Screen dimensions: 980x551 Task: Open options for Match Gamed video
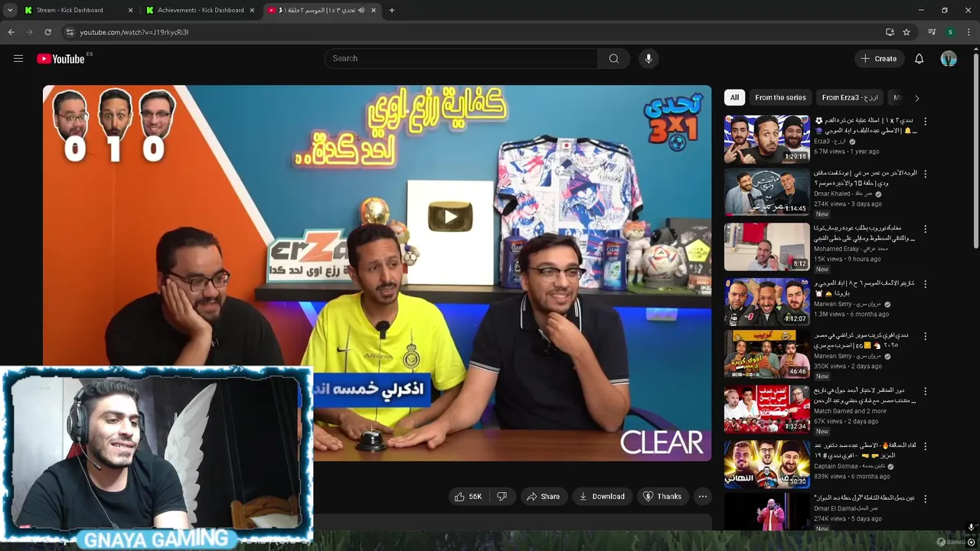(x=925, y=391)
